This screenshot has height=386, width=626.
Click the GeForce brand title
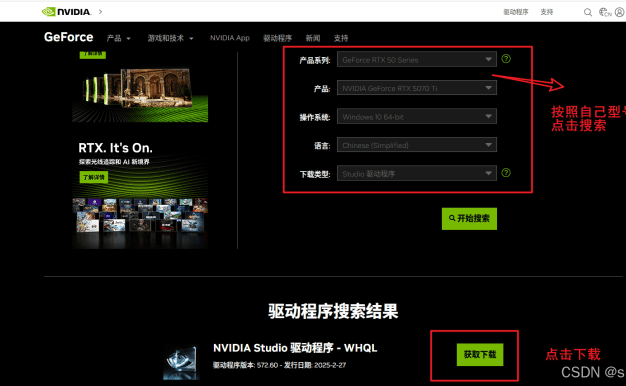(x=69, y=37)
